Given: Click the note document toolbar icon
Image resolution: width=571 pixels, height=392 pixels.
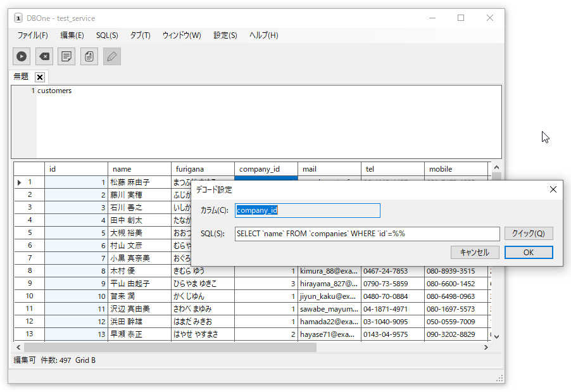Looking at the screenshot, I should pyautogui.click(x=66, y=56).
